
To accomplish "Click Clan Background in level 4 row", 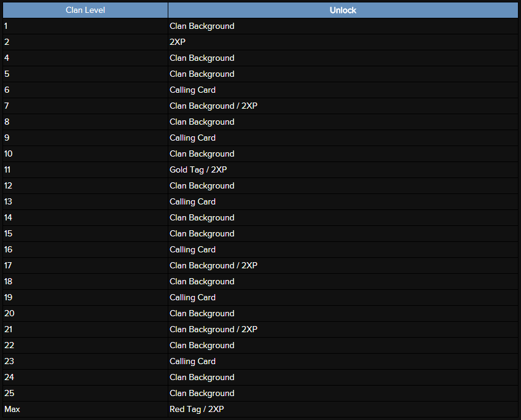I will click(x=343, y=58).
